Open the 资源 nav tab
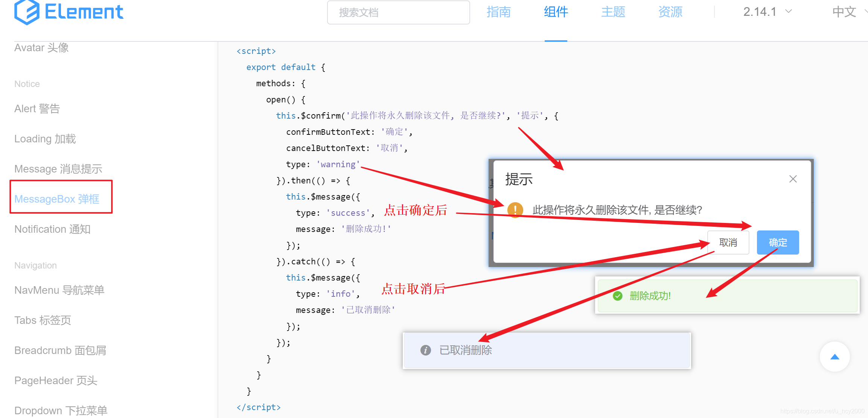This screenshot has height=418, width=868. tap(670, 12)
